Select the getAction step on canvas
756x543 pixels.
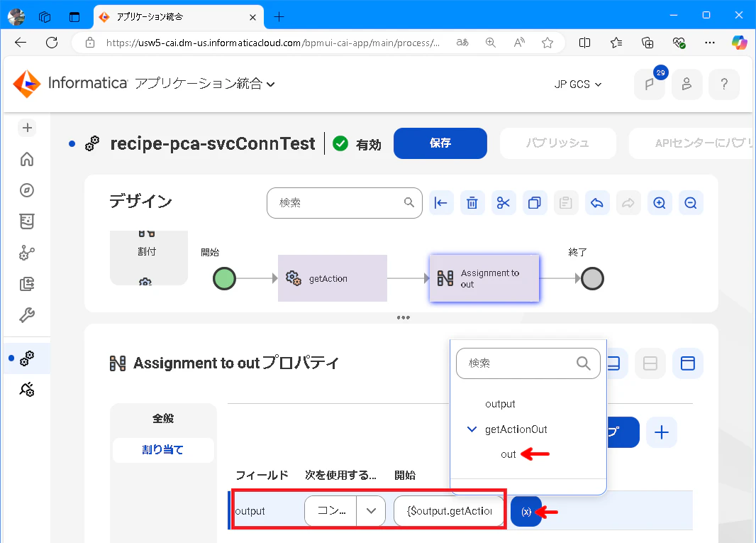click(x=332, y=278)
